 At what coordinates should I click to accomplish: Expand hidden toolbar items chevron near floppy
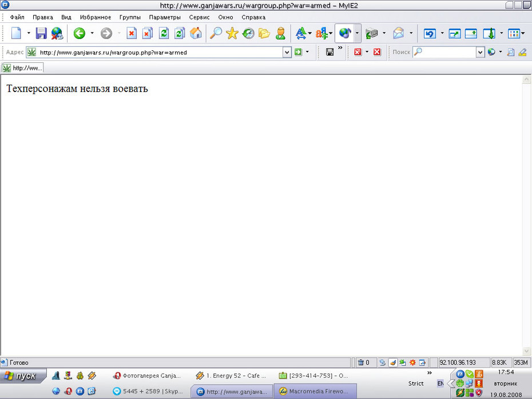click(x=340, y=48)
